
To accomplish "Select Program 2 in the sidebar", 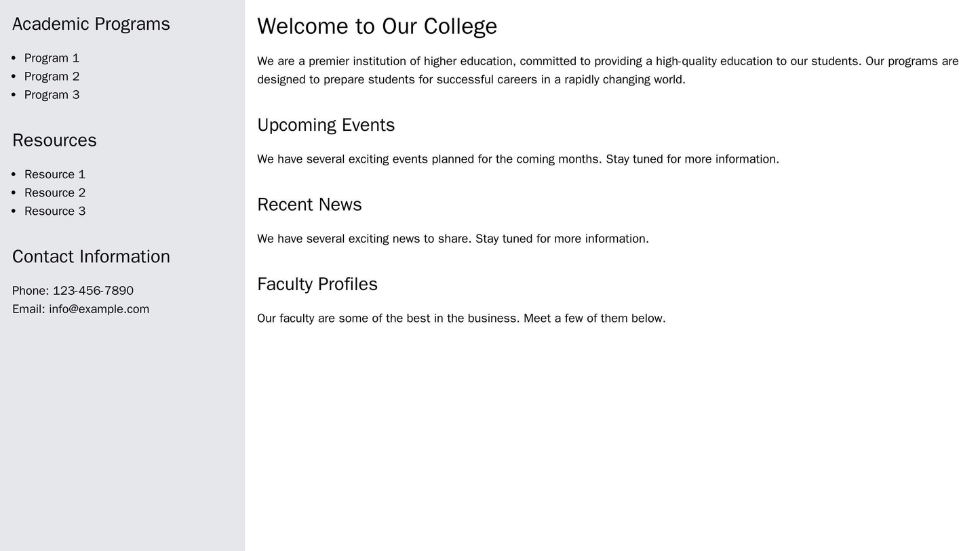I will [52, 76].
